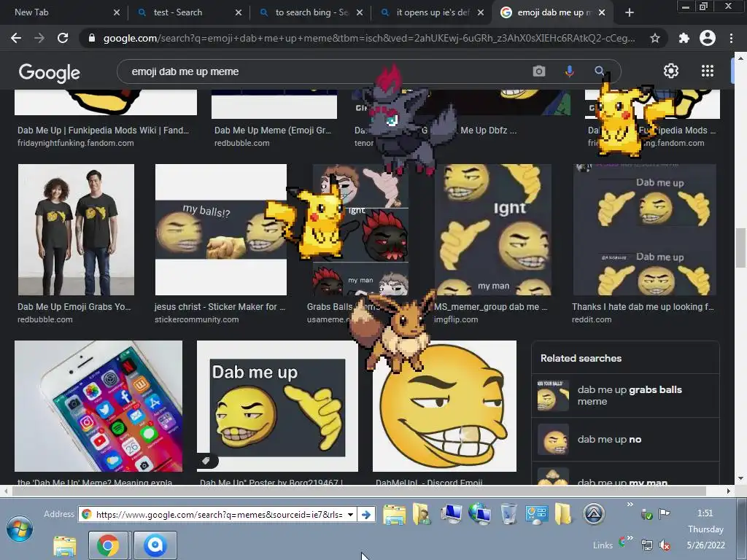Search by image using camera icon
Image resolution: width=747 pixels, height=560 pixels.
coord(539,71)
